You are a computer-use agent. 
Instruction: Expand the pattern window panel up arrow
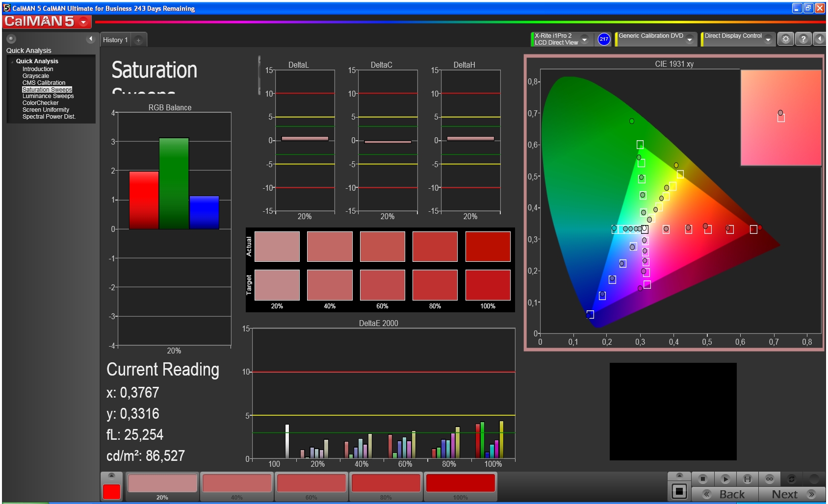click(679, 476)
